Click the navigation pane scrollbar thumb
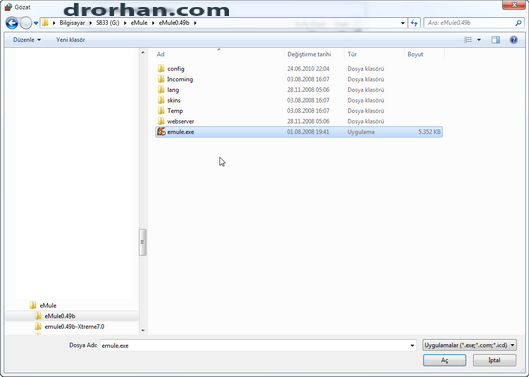 pyautogui.click(x=142, y=242)
